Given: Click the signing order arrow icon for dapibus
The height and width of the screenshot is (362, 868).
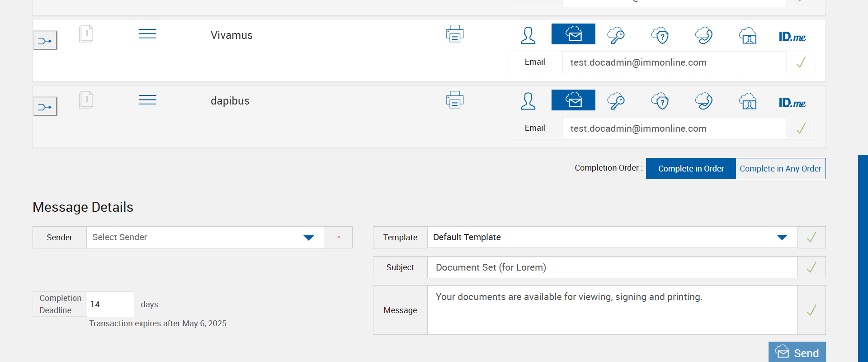Looking at the screenshot, I should pyautogui.click(x=45, y=107).
